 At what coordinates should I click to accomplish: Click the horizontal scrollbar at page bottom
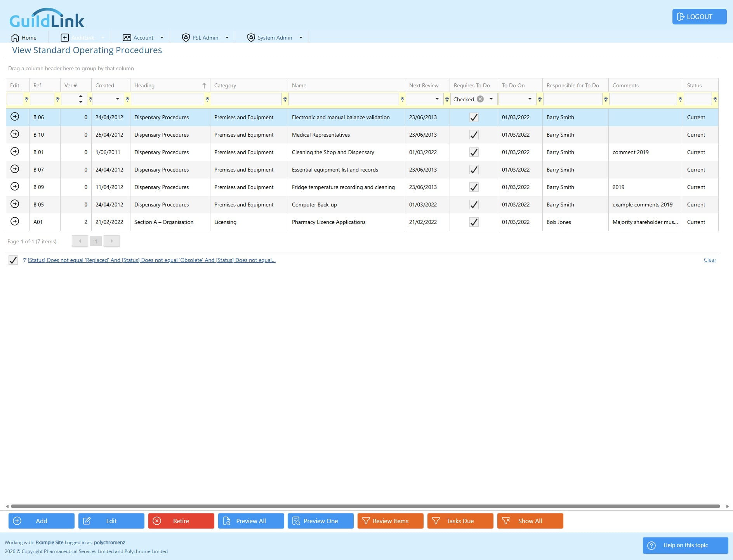pyautogui.click(x=365, y=506)
